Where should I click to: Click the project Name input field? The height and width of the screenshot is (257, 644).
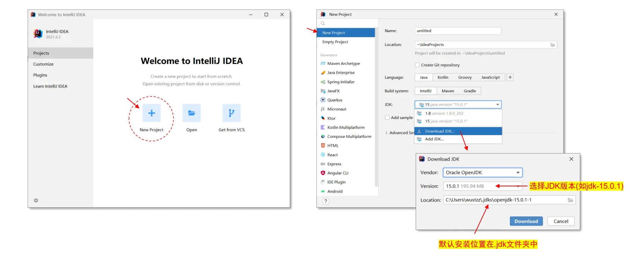458,31
